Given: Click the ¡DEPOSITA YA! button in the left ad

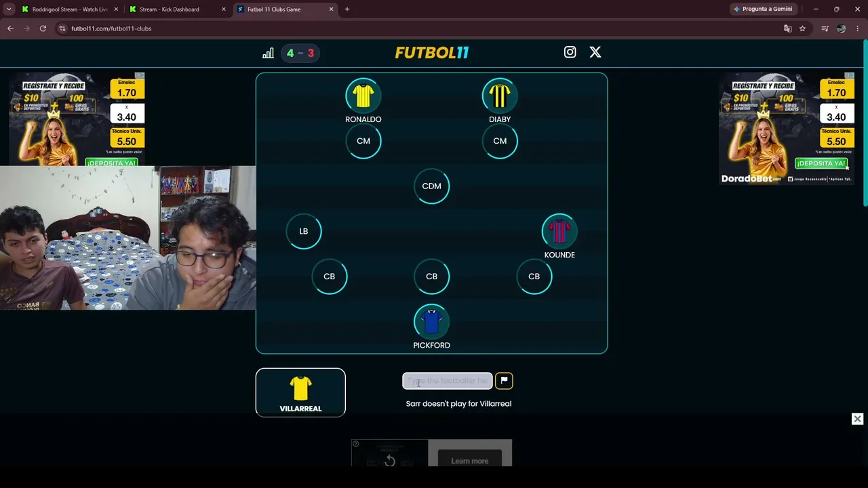Looking at the screenshot, I should pyautogui.click(x=112, y=163).
